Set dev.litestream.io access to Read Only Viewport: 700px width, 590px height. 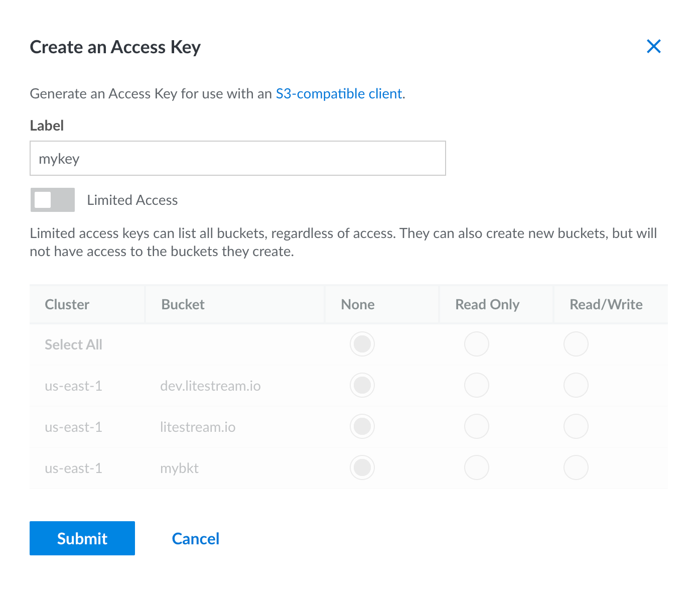[x=476, y=385]
